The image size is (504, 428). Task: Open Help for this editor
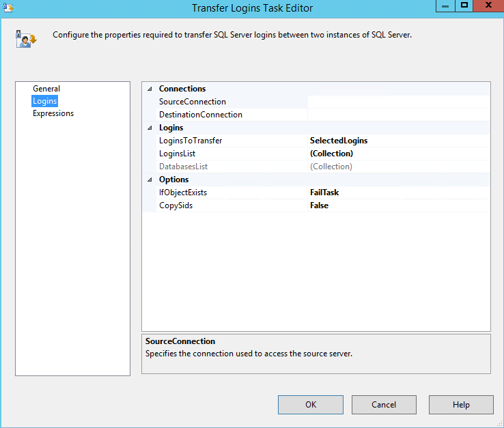pyautogui.click(x=460, y=405)
